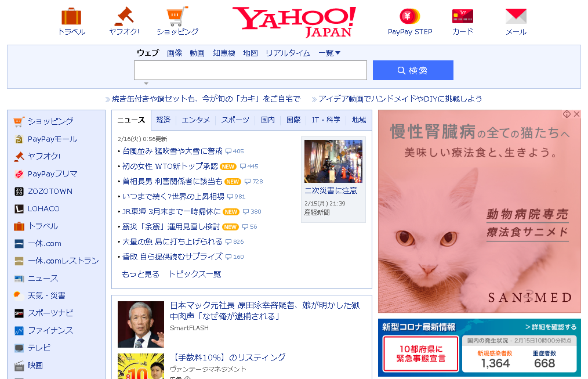Click sidebar 一休.comレストラン icon
The image size is (588, 379).
pyautogui.click(x=19, y=261)
